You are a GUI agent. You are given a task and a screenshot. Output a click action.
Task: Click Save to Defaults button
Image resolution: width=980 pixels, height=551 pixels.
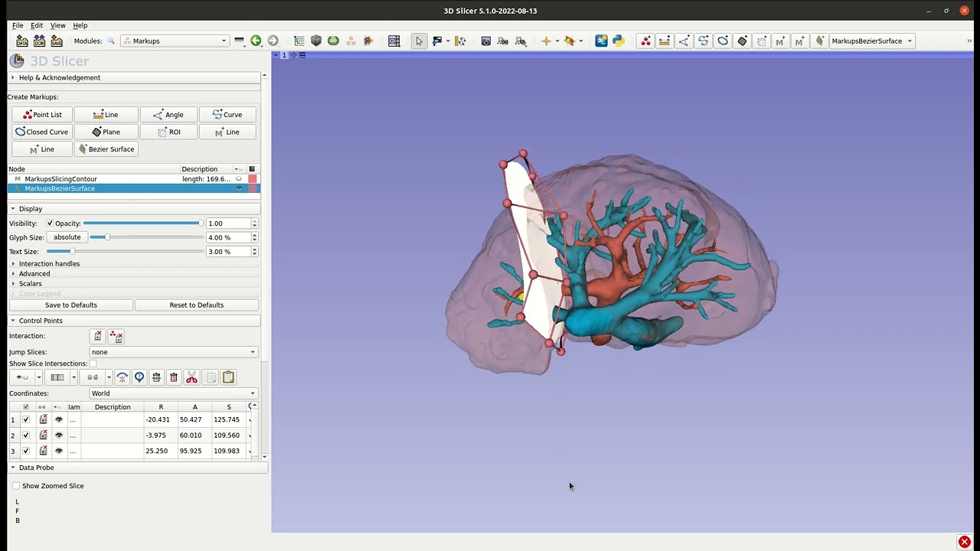coord(71,305)
